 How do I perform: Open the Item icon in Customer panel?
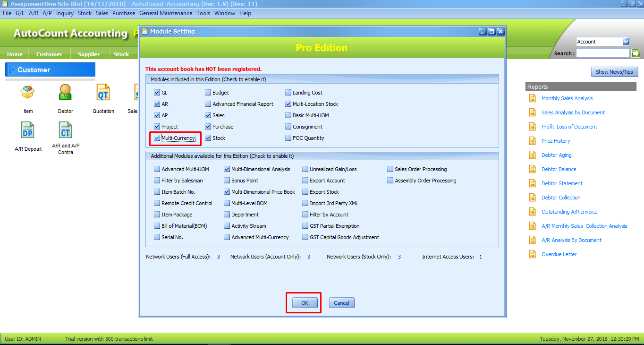click(x=28, y=92)
